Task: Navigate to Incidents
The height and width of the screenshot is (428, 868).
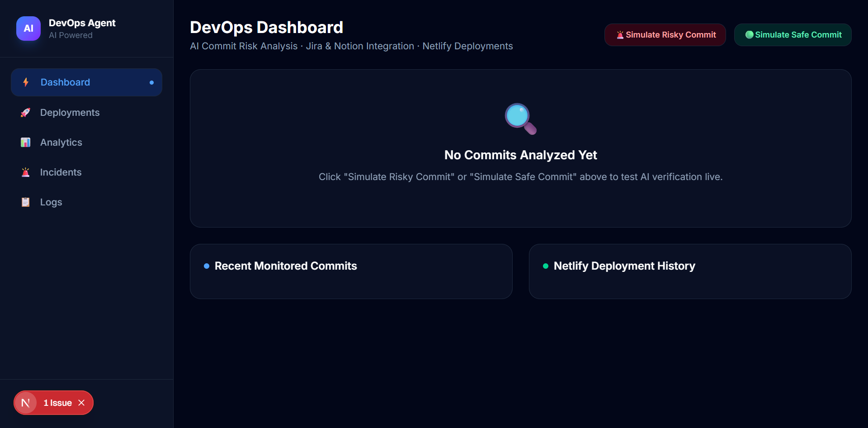Action: pyautogui.click(x=86, y=172)
